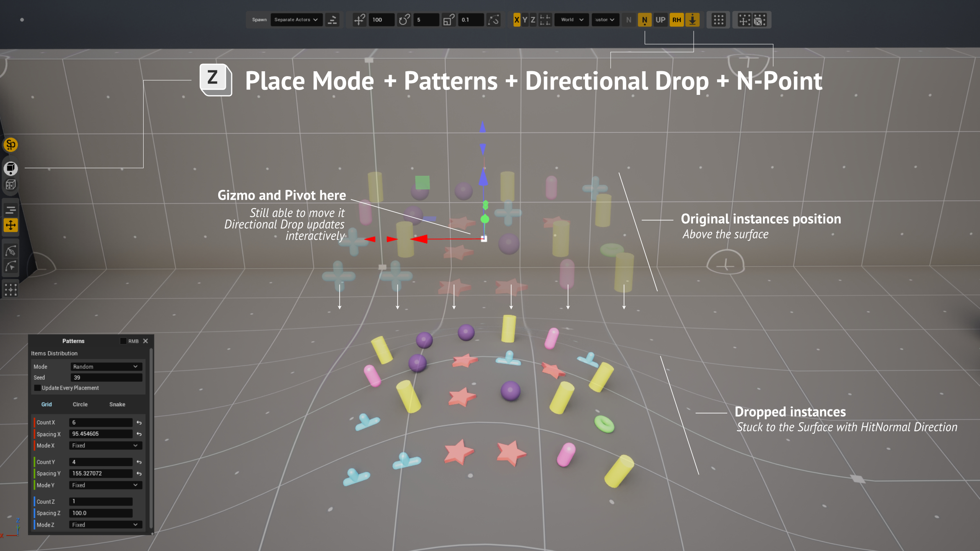The width and height of the screenshot is (980, 551).
Task: Click the scale snap value 0.1 field
Action: 470,20
